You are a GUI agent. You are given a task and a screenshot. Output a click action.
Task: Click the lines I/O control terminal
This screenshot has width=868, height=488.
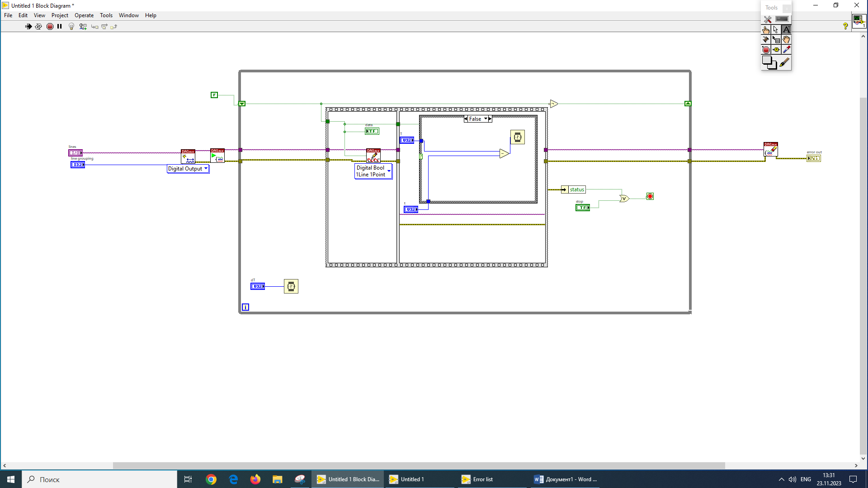click(75, 153)
